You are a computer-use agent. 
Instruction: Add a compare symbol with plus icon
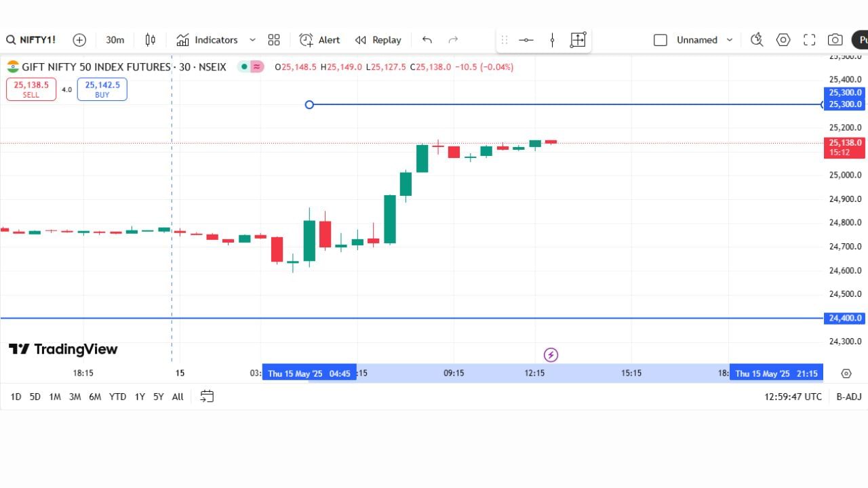[x=79, y=40]
